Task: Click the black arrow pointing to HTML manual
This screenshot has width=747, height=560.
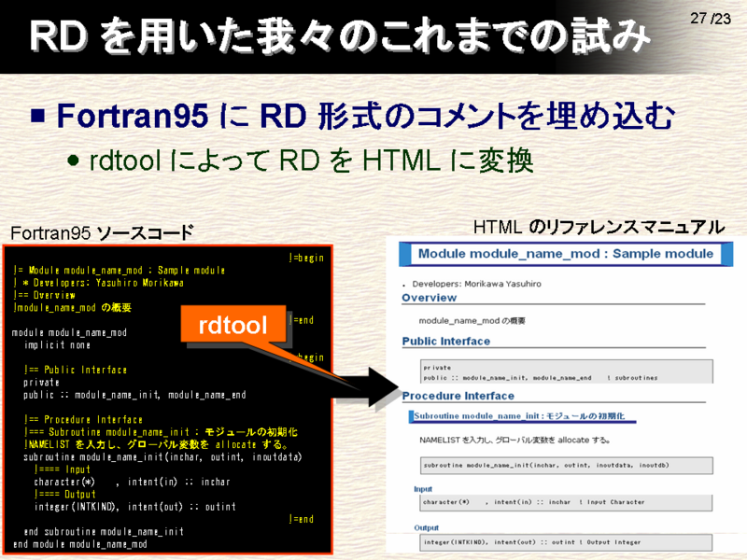Action: pyautogui.click(x=369, y=387)
